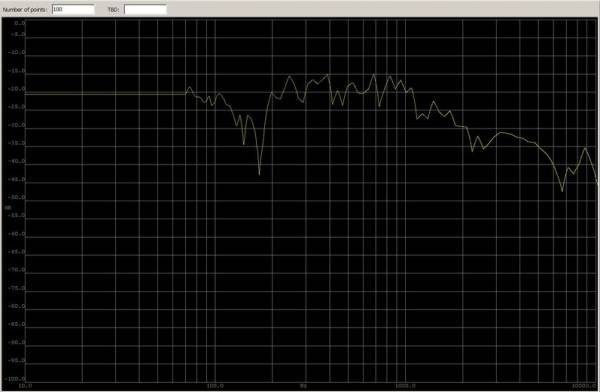Click the 'dB' vertical axis unit label
This screenshot has width=600, height=392.
point(8,207)
